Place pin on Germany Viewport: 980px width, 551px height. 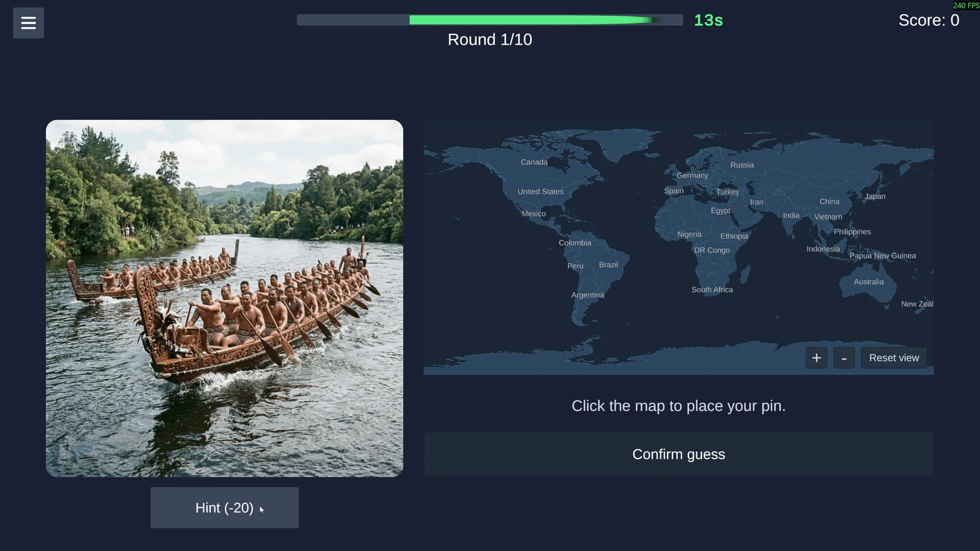coord(692,176)
